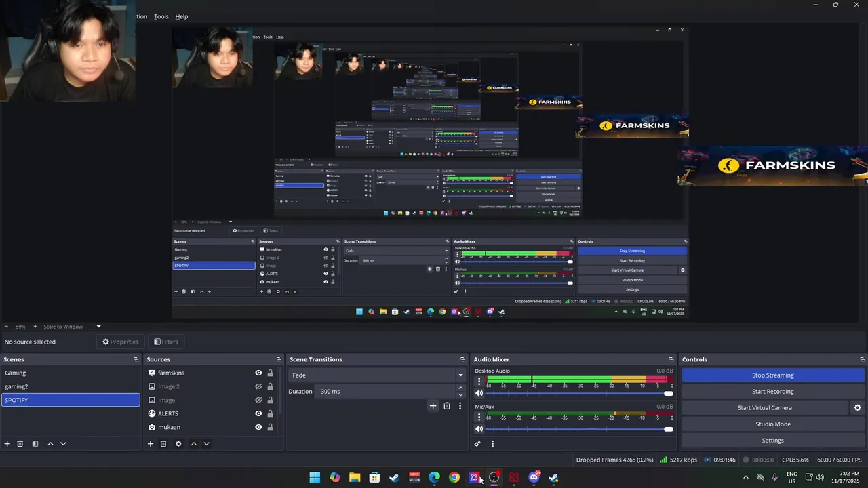Hide the farmskins source

pos(258,373)
